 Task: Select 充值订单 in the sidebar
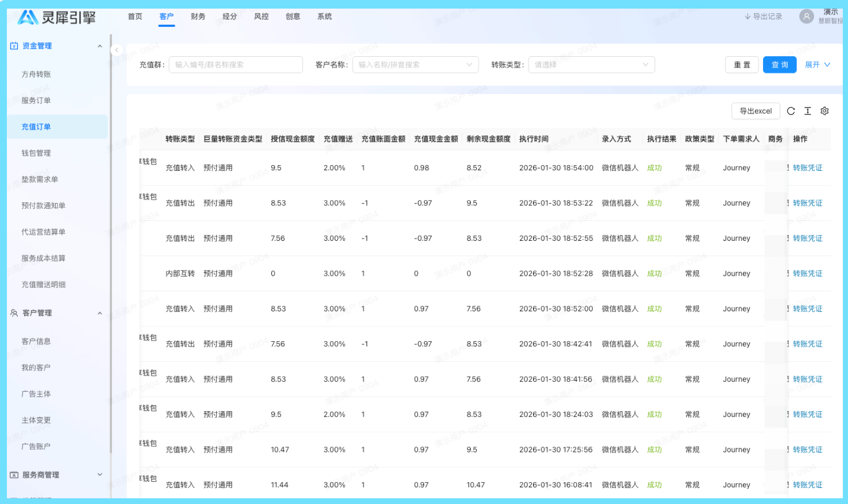(57, 127)
